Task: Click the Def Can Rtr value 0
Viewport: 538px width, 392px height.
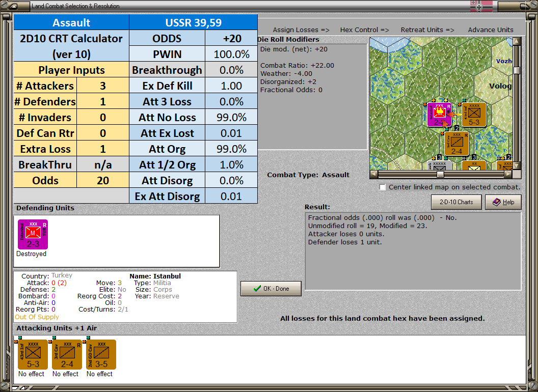Action: (103, 133)
